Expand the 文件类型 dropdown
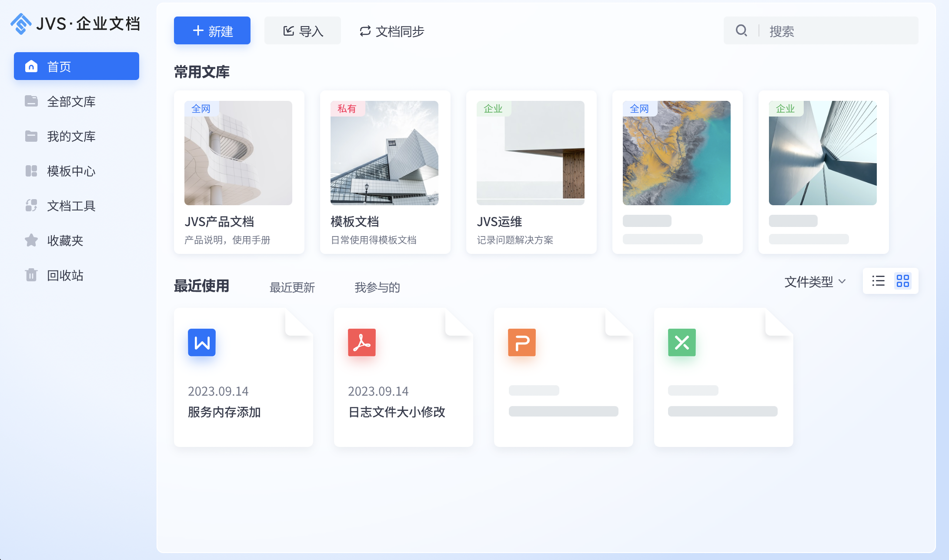The width and height of the screenshot is (949, 560). pyautogui.click(x=815, y=282)
